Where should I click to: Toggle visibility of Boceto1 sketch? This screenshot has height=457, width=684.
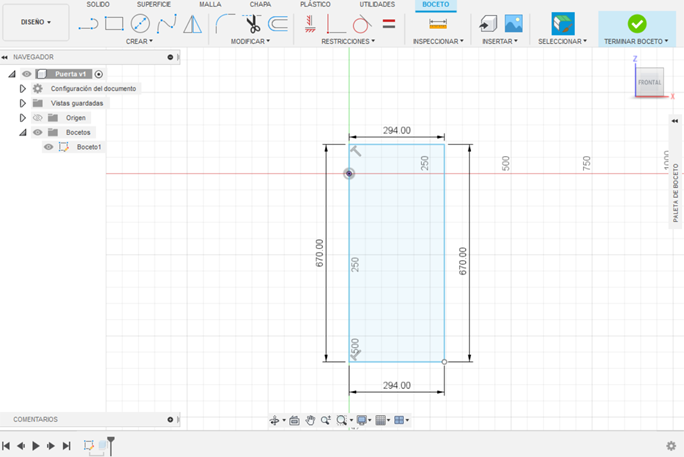click(x=49, y=147)
